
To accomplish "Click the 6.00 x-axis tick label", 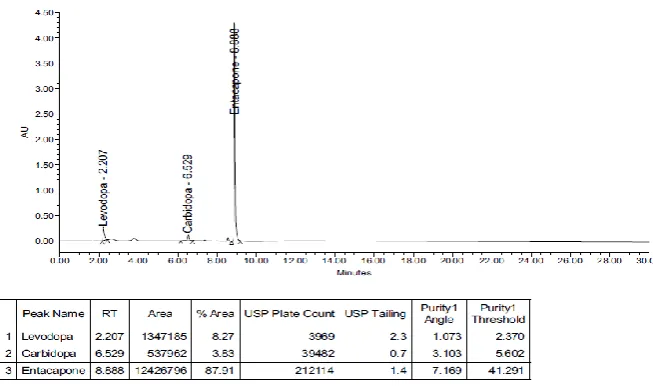I will [177, 261].
